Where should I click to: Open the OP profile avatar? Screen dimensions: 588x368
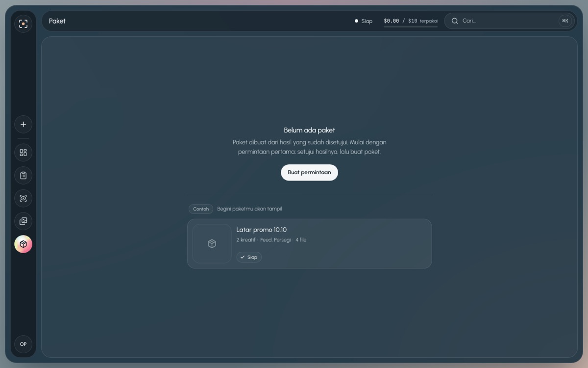23,344
